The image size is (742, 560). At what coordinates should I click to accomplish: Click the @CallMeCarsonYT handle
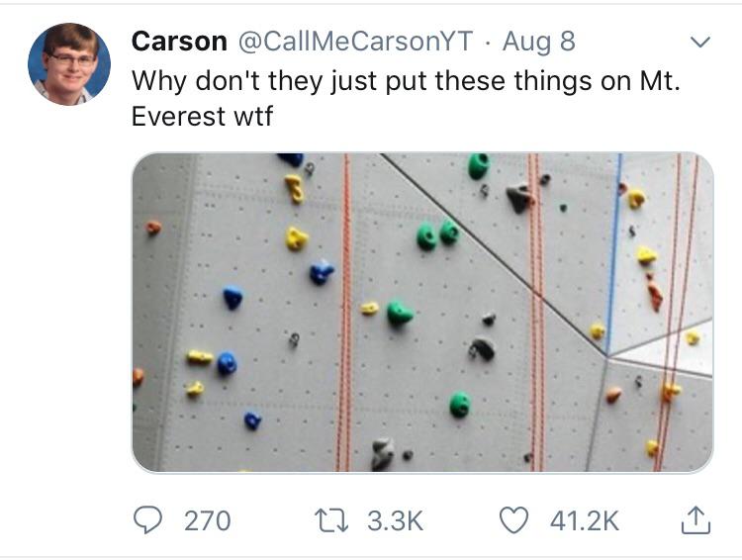pyautogui.click(x=356, y=42)
